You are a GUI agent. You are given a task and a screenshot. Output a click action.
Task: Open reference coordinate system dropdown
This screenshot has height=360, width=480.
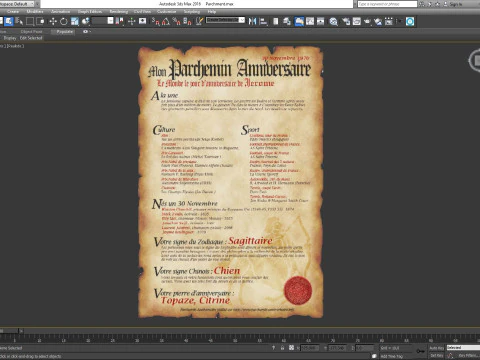[103, 21]
